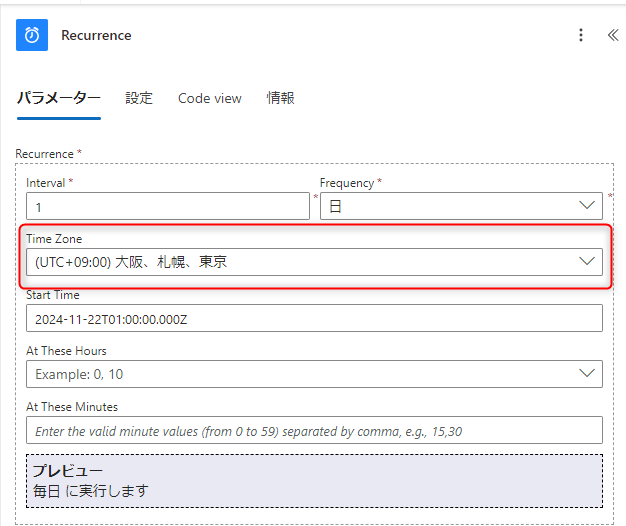The image size is (626, 526).
Task: Collapse the panel with the double chevron
Action: 613,35
